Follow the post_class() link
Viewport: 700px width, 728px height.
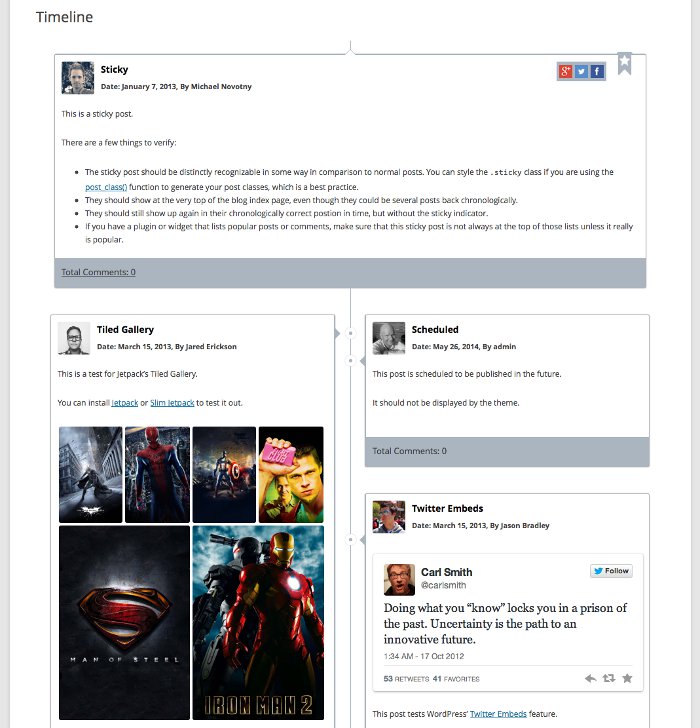coord(106,187)
